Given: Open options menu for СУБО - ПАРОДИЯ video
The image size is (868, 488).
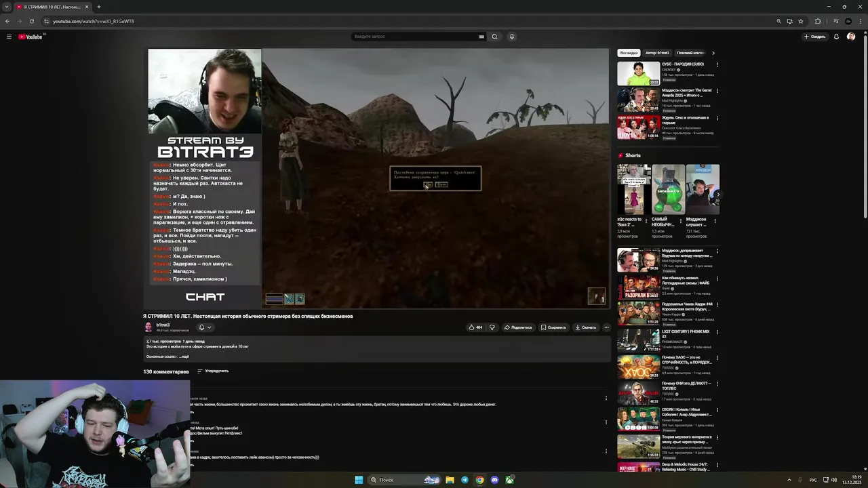Looking at the screenshot, I should tap(717, 65).
